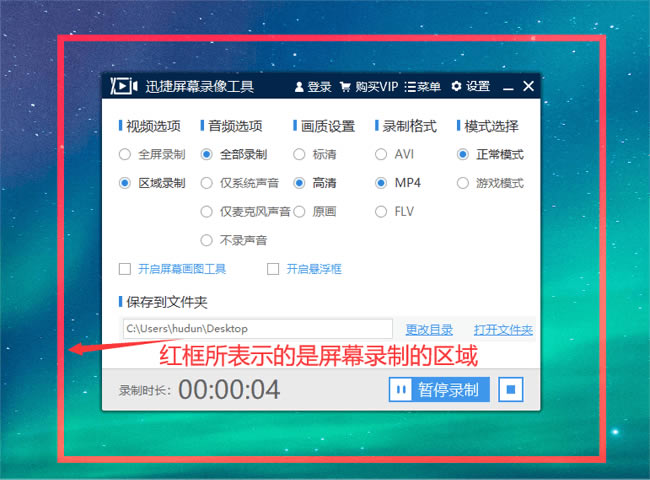Select 仅系统声音 audio option

point(207,183)
